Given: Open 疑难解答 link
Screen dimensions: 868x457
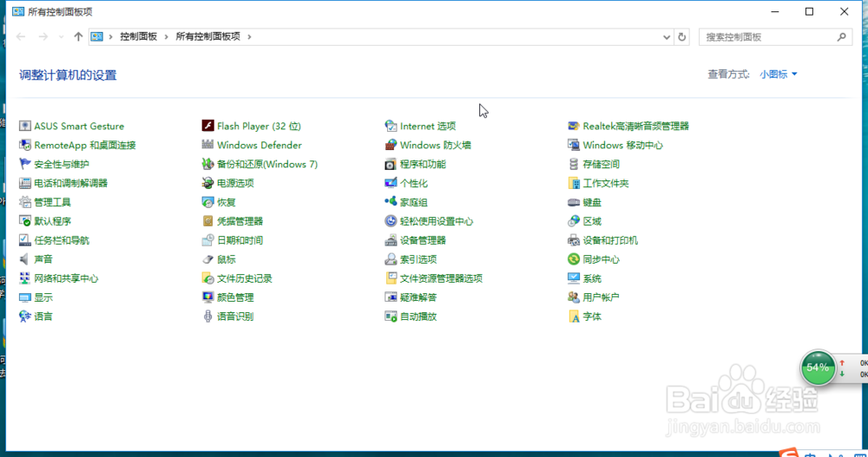Looking at the screenshot, I should pyautogui.click(x=418, y=297).
